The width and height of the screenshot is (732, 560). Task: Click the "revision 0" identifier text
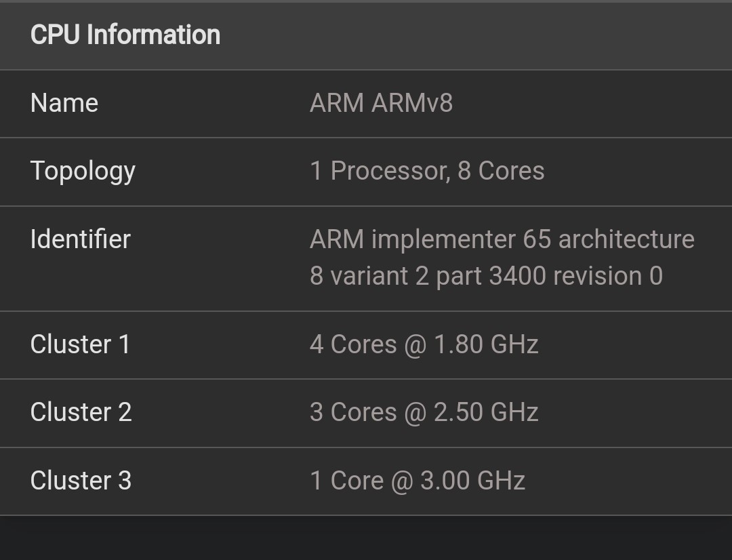click(608, 276)
